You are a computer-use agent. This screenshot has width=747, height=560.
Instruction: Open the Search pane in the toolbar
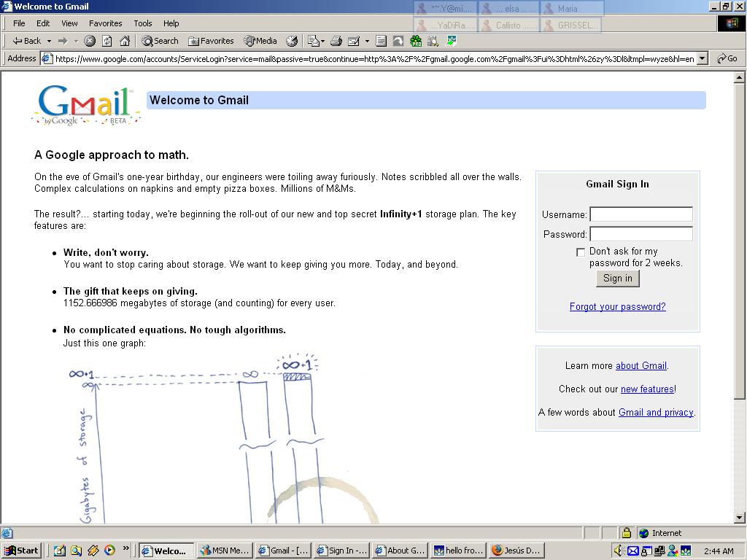[160, 41]
